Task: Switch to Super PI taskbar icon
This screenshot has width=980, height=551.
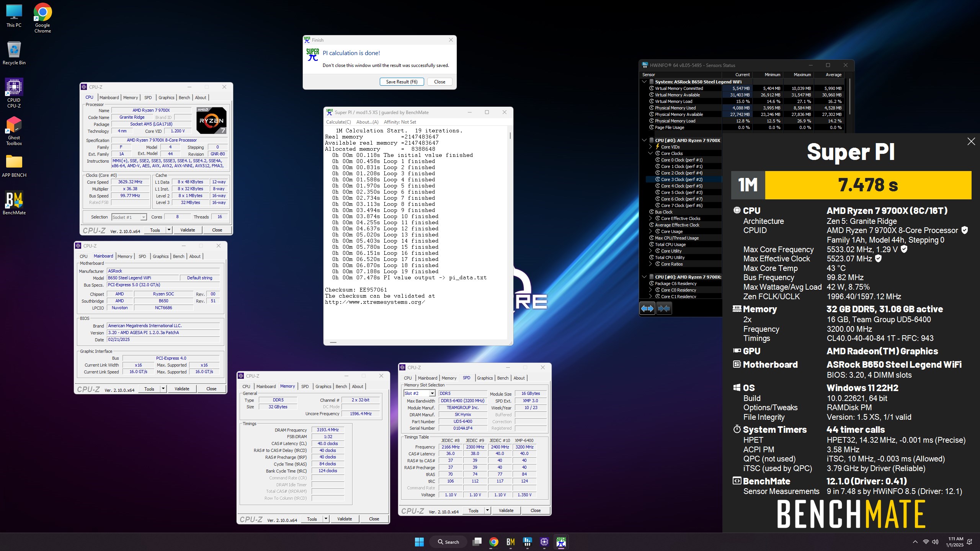Action: tap(561, 542)
